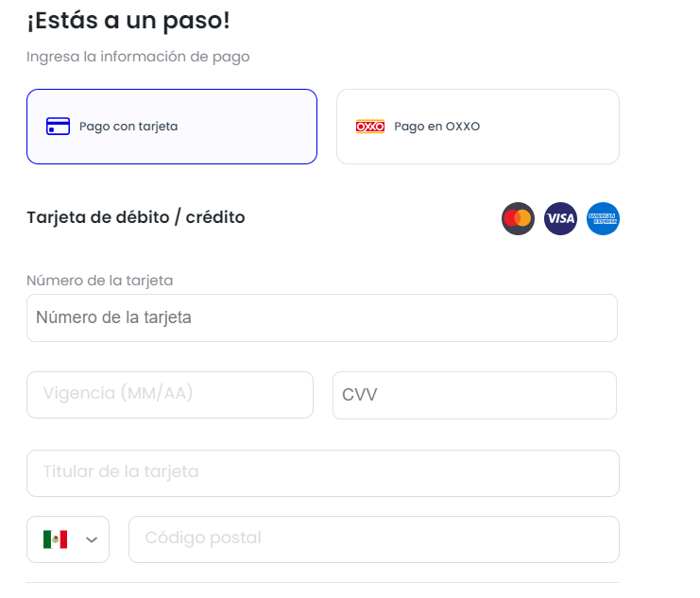Select the Pago con tarjeta option
Viewport: 700px width, 598px height.
click(172, 127)
